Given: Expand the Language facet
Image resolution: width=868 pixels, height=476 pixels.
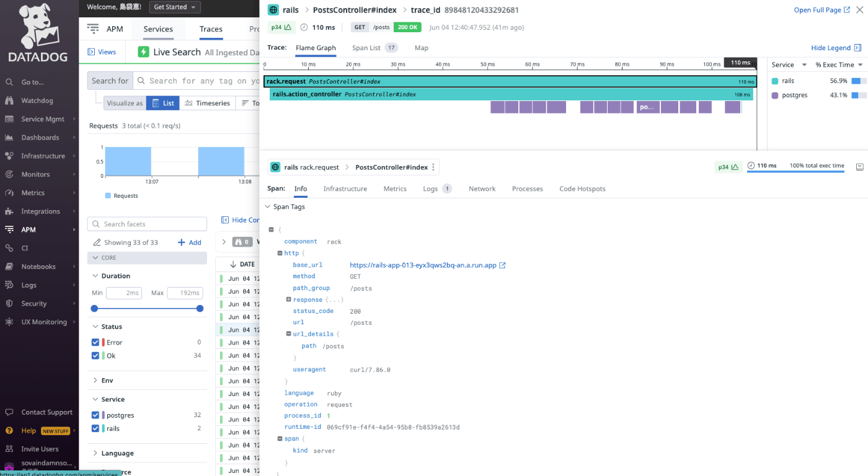Looking at the screenshot, I should [x=95, y=453].
